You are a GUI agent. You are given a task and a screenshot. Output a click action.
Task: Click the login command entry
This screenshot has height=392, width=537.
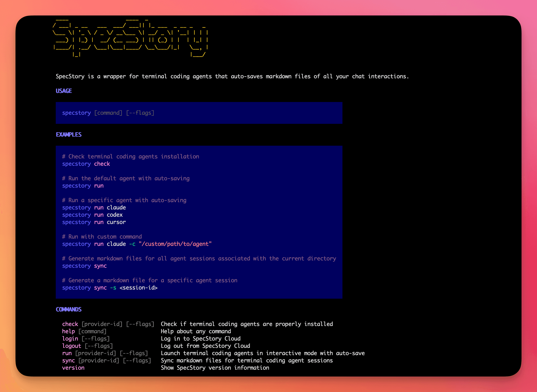70,339
